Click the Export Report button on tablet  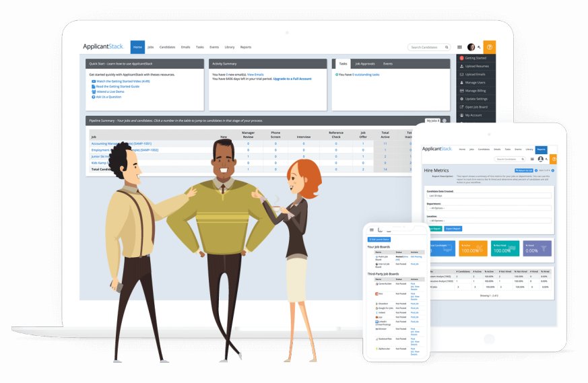coord(453,229)
